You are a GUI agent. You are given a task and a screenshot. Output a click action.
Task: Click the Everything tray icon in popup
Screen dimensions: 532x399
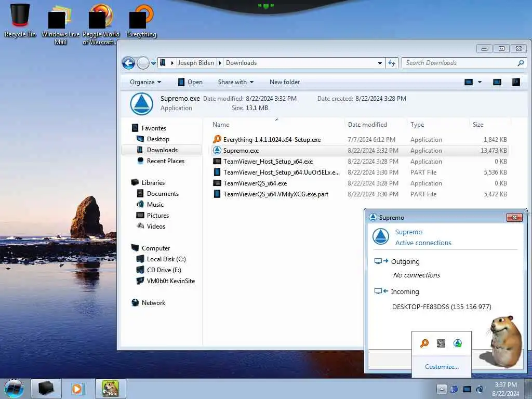pyautogui.click(x=424, y=343)
